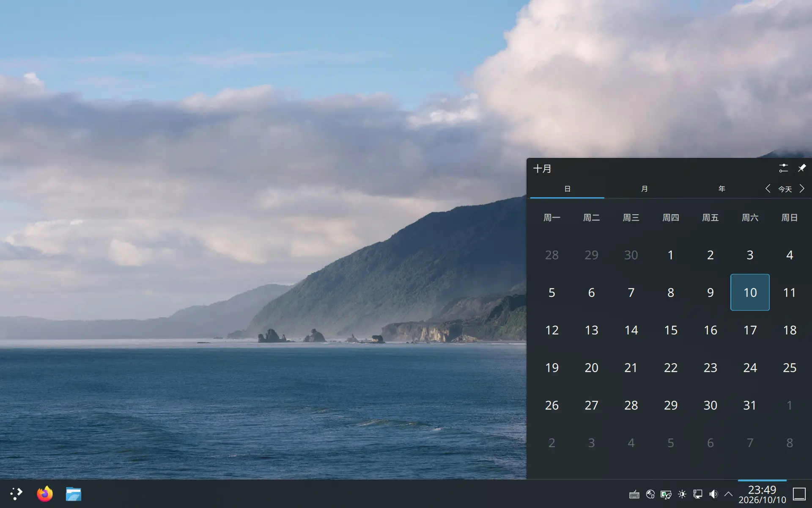This screenshot has height=508, width=812.
Task: Open the wired network tray icon
Action: coord(698,494)
